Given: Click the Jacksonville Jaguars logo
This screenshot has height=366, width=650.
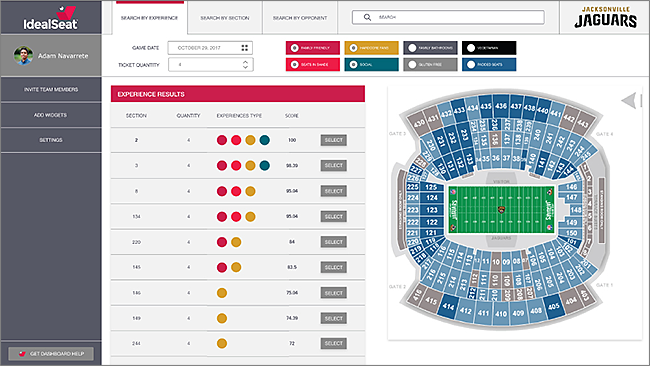Looking at the screenshot, I should tap(605, 17).
